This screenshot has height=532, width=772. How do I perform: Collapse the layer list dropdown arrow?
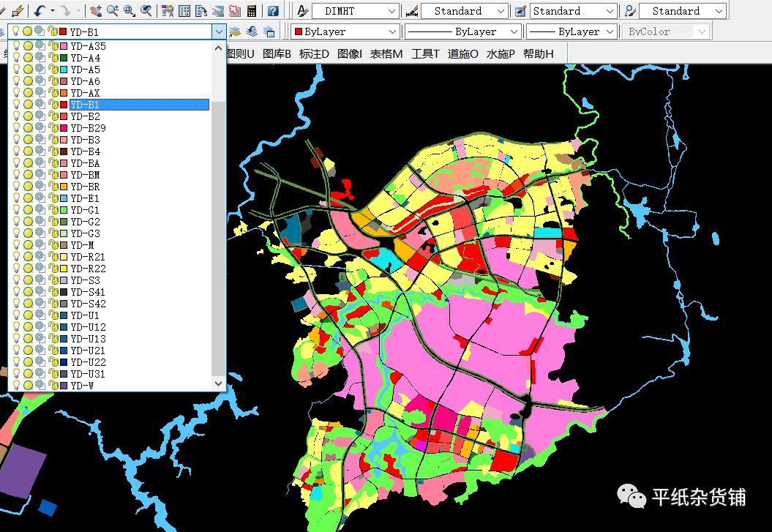click(219, 32)
